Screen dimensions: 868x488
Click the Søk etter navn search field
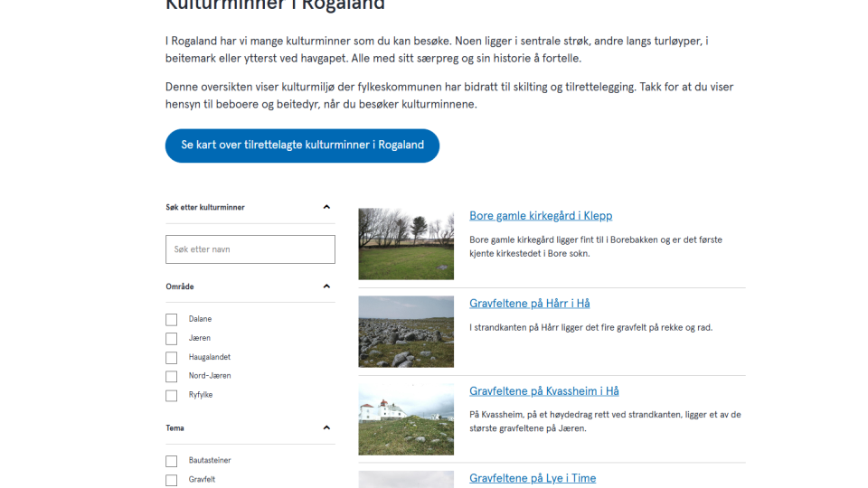click(250, 249)
